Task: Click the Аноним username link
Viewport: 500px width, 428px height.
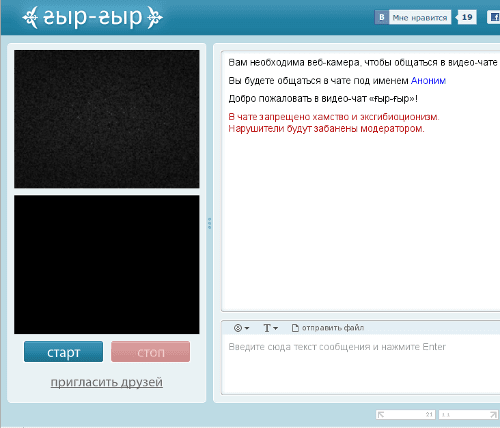Action: [x=428, y=81]
